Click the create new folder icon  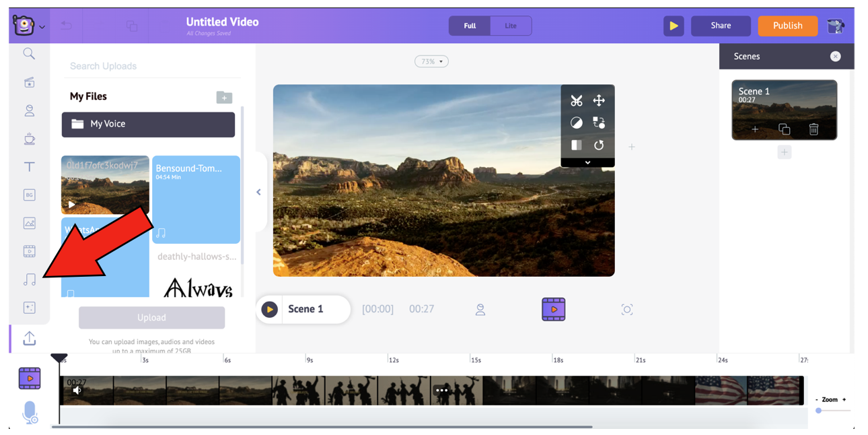(x=224, y=98)
